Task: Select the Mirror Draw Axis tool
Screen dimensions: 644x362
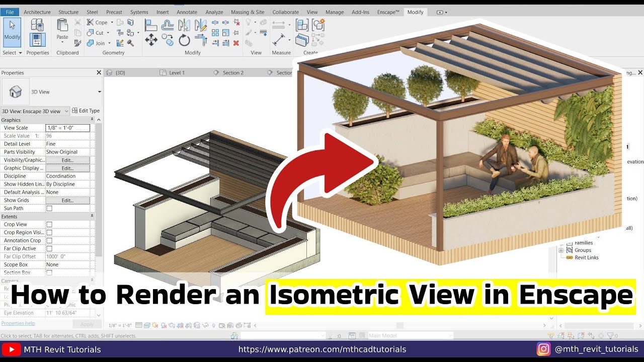Action: pyautogui.click(x=201, y=25)
